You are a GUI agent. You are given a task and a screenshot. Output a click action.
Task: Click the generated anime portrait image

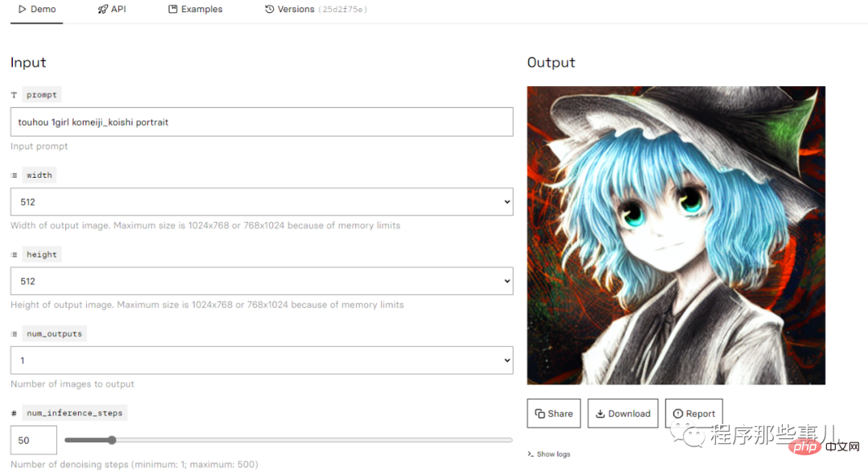(x=676, y=236)
